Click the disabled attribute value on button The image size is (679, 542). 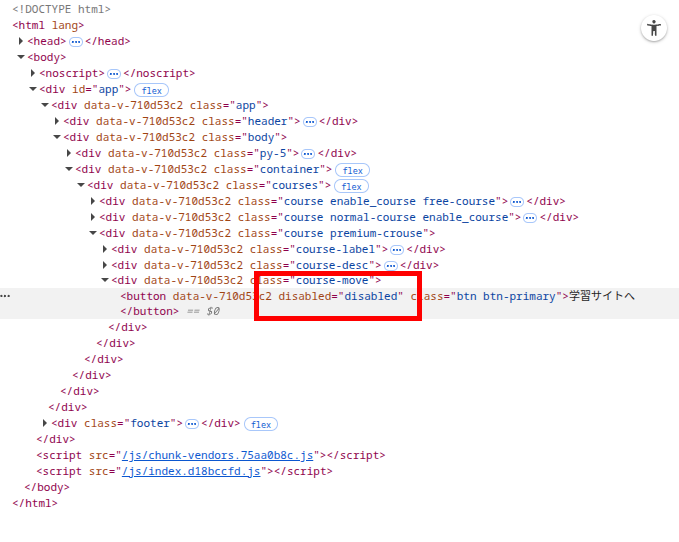pyautogui.click(x=371, y=296)
